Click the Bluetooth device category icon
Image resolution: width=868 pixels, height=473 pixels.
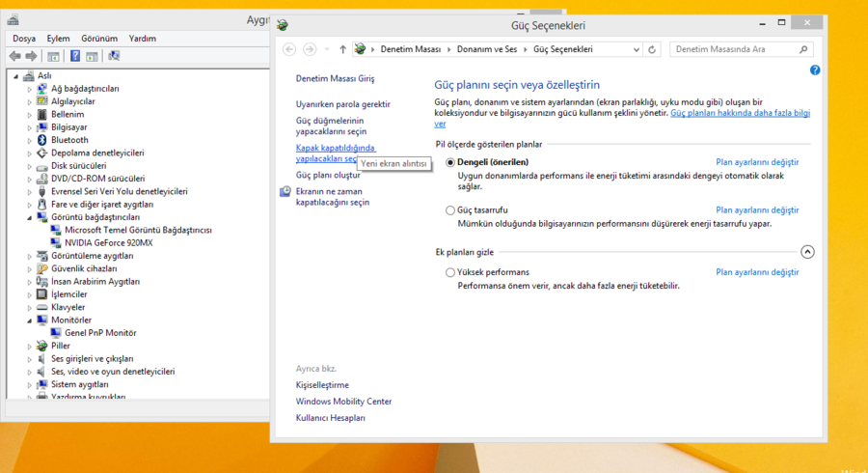coord(42,140)
